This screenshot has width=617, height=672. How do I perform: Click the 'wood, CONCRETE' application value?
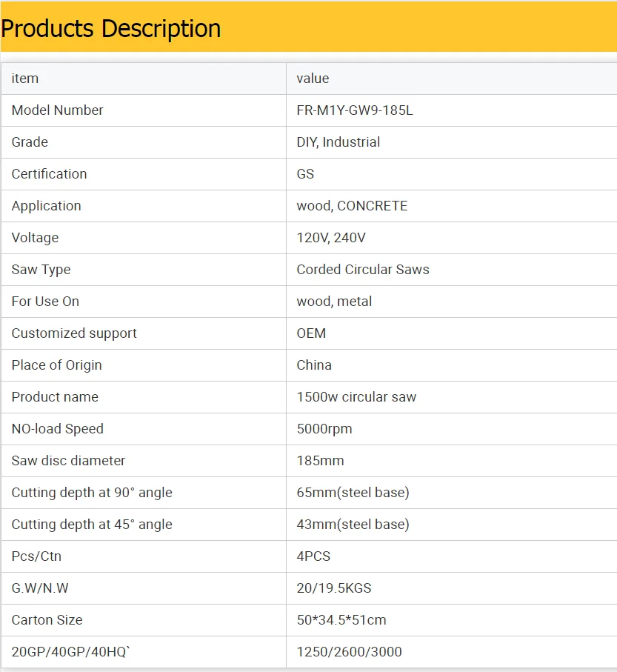[x=352, y=206]
